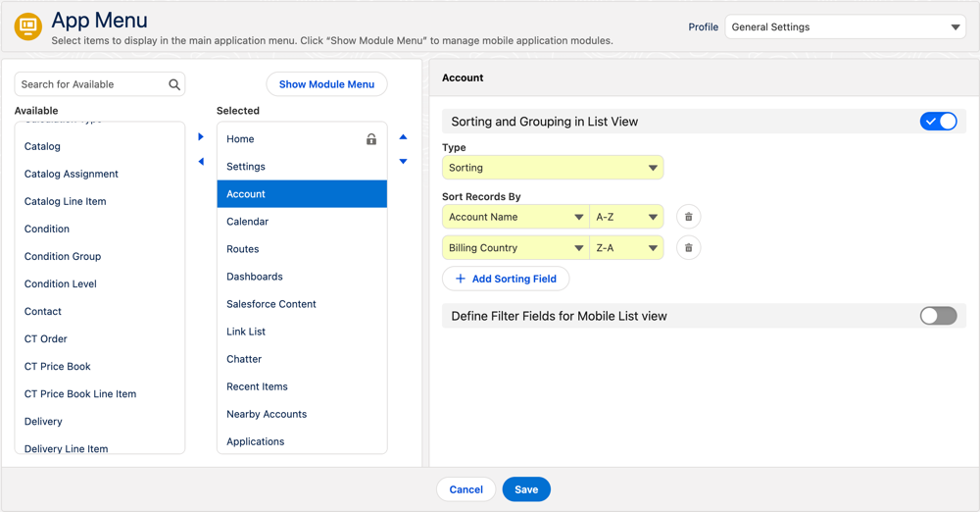Viewport: 980px width, 512px height.
Task: Change the Z-A sort order dropdown
Action: tap(626, 248)
